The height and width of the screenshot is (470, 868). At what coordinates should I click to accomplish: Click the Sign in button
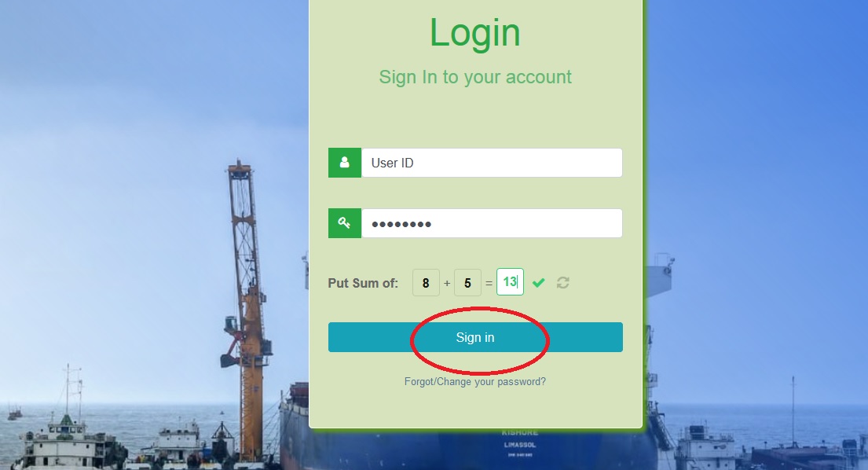475,337
